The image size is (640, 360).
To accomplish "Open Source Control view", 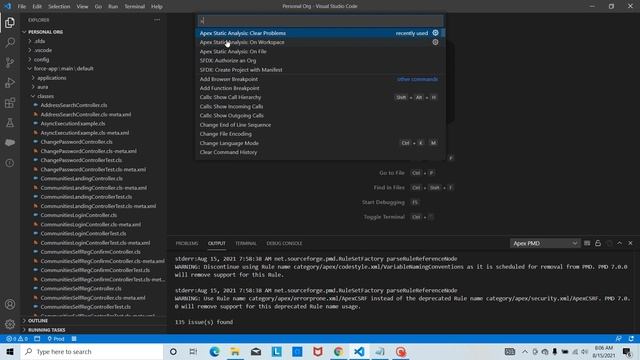I will pyautogui.click(x=10, y=62).
